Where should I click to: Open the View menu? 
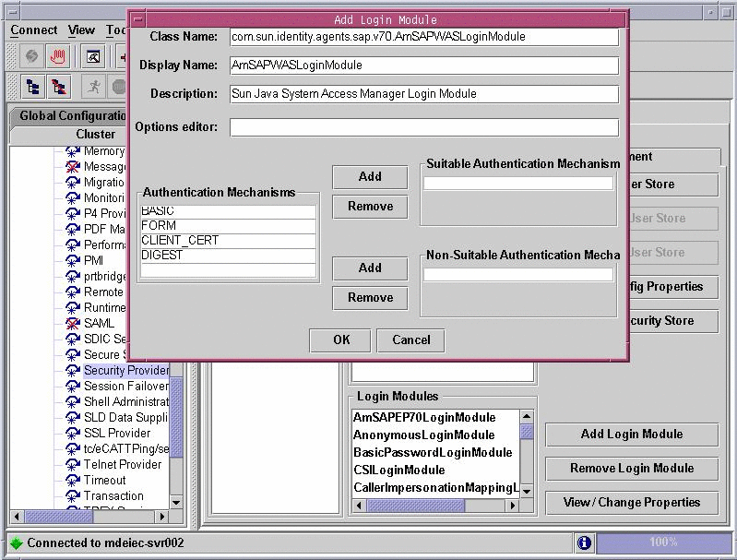point(81,30)
